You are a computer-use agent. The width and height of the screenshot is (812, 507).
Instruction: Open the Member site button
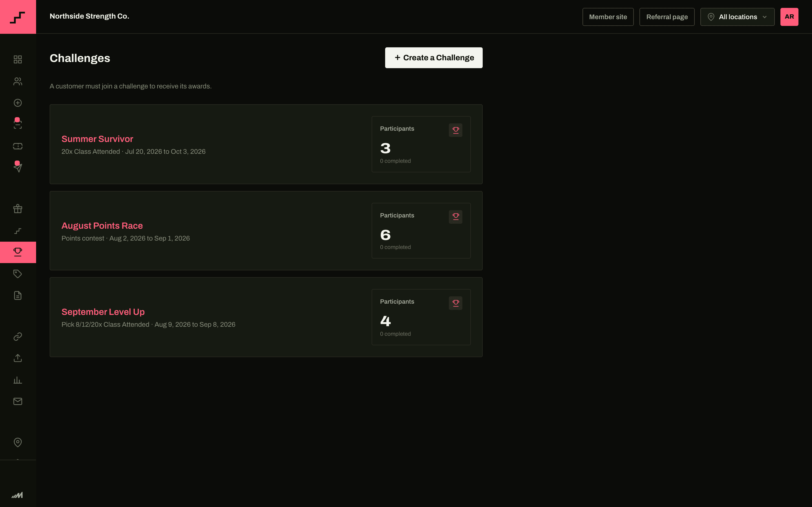pos(608,17)
